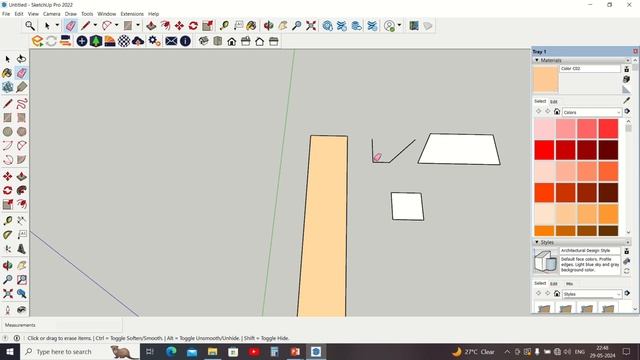The image size is (640, 360).
Task: Click the style preview cube thumbnail
Action: coord(545,261)
